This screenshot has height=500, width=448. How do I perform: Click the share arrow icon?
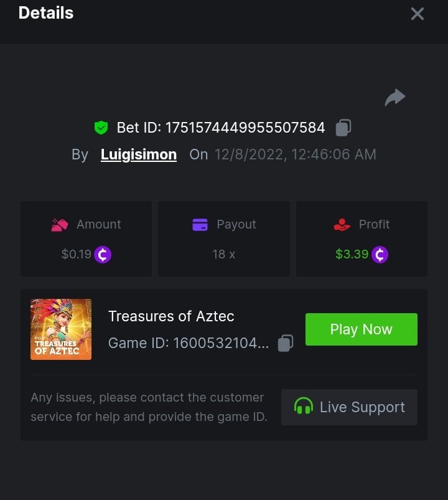point(395,98)
